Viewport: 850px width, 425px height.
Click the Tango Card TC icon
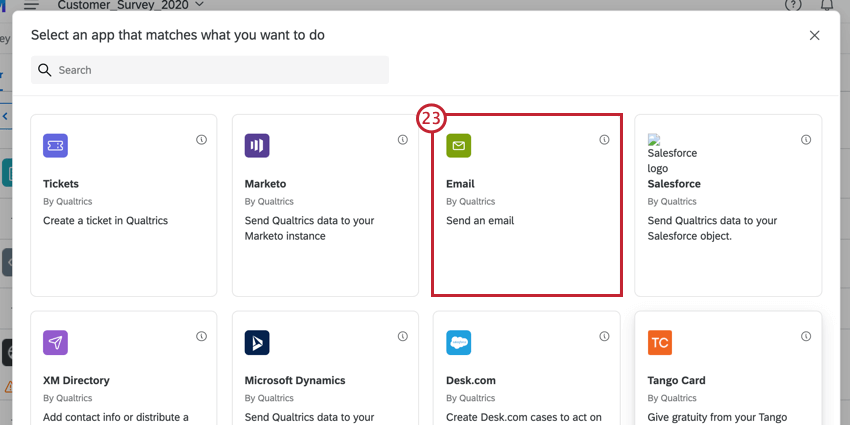pos(660,343)
